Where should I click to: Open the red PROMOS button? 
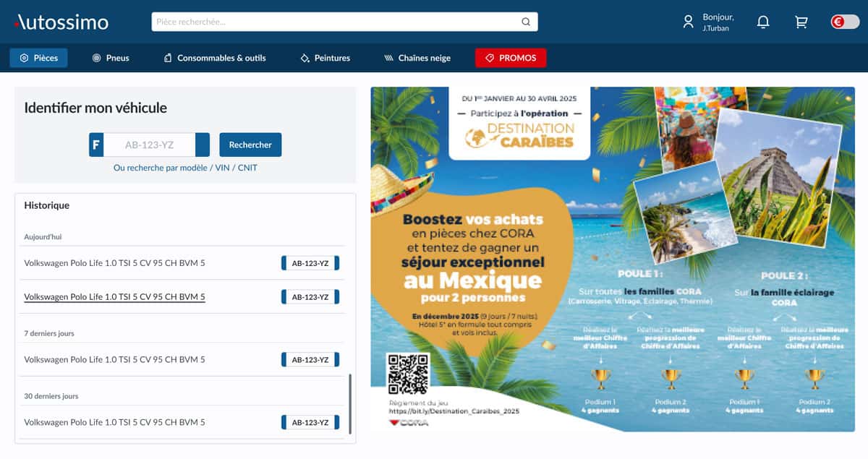(511, 58)
